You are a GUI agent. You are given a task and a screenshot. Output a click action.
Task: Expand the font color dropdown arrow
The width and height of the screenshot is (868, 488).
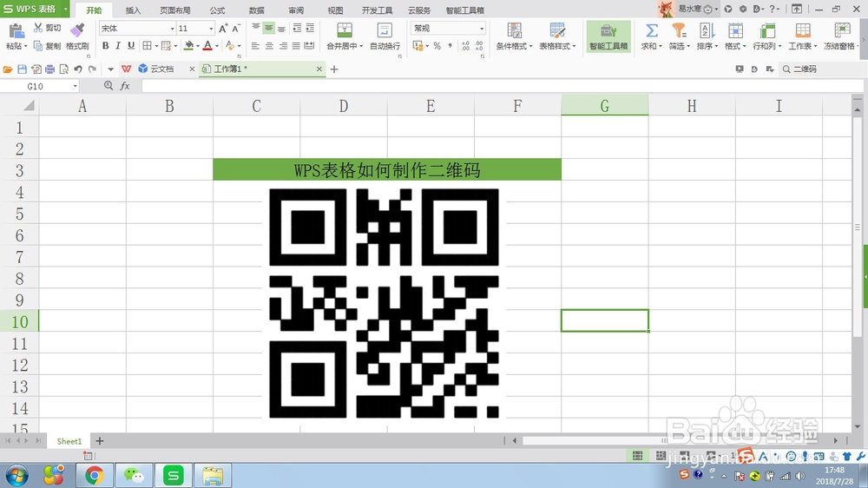216,47
